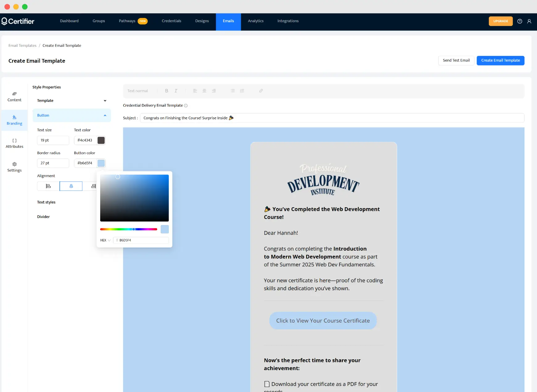
Task: Align text right in editor toolbar
Action: [x=214, y=91]
